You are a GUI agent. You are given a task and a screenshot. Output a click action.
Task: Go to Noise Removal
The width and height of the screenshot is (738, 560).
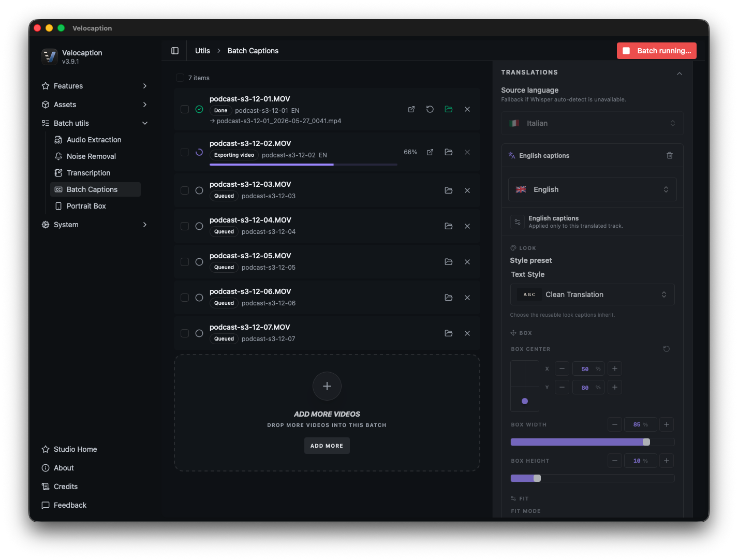point(95,156)
